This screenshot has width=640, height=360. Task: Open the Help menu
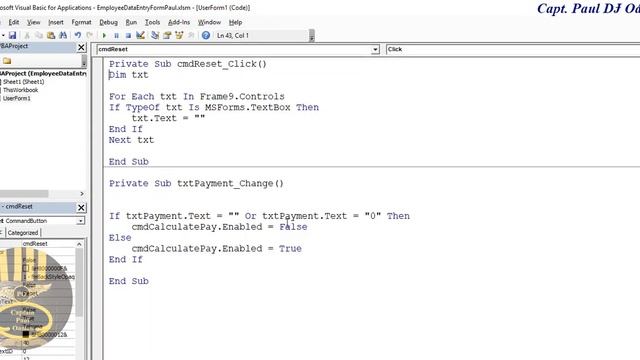coord(235,22)
